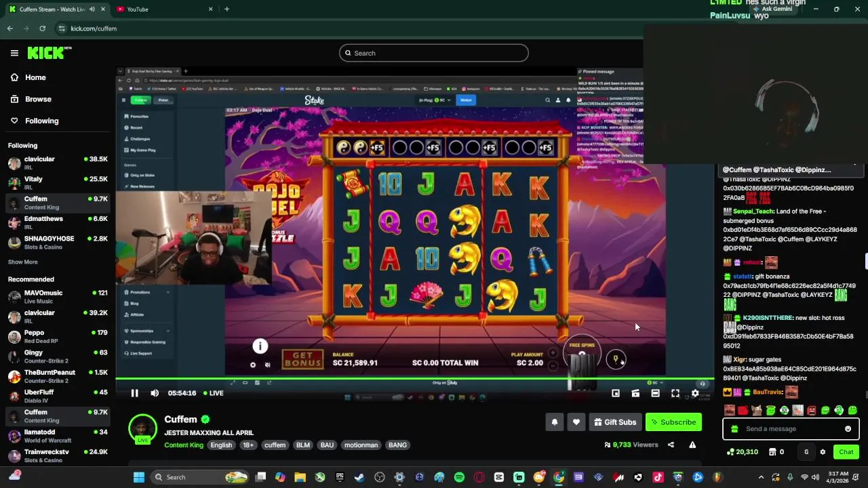Viewport: 868px width, 488px height.
Task: Open Spotify from the taskbar
Action: click(459, 477)
